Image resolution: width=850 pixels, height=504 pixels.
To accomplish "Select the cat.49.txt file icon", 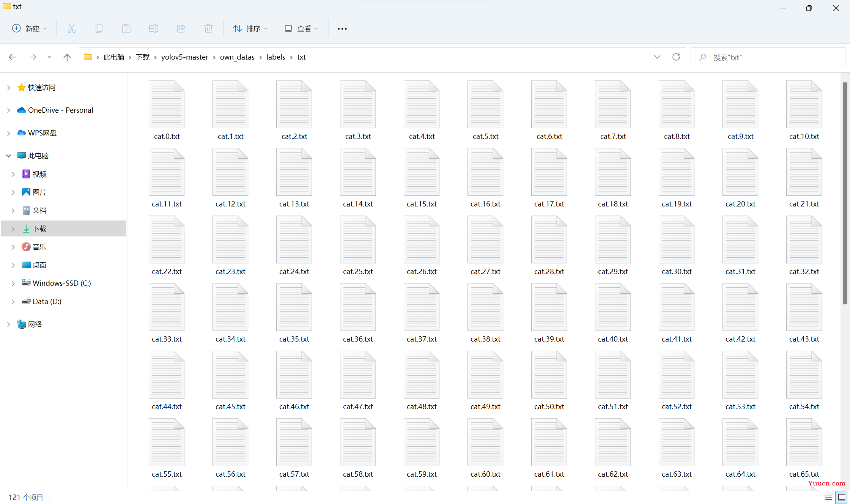I will point(485,375).
